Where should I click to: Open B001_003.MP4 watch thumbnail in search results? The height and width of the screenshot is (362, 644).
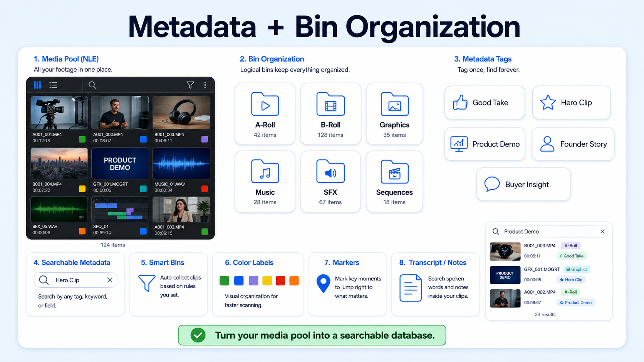[505, 252]
